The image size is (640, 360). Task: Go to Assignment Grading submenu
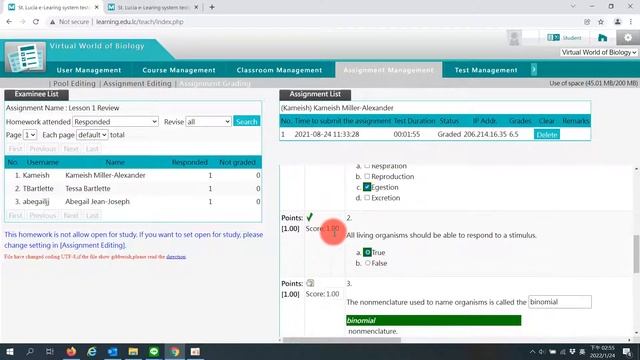click(215, 83)
